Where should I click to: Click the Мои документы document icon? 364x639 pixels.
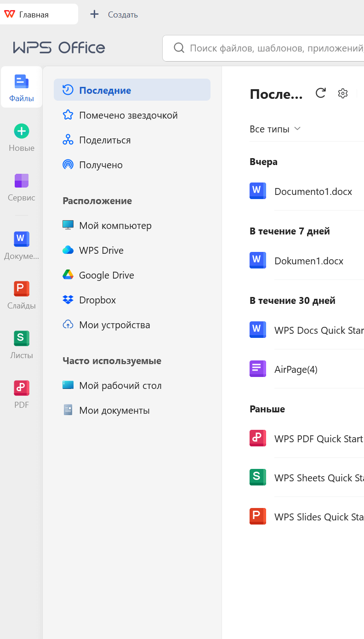coord(68,410)
